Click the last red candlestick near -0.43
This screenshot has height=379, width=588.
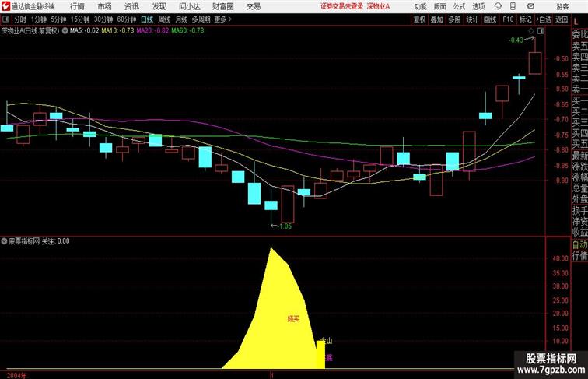click(x=535, y=63)
